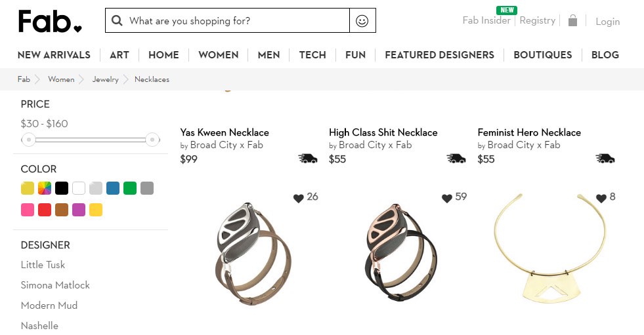Select the blue color swatch

point(113,189)
